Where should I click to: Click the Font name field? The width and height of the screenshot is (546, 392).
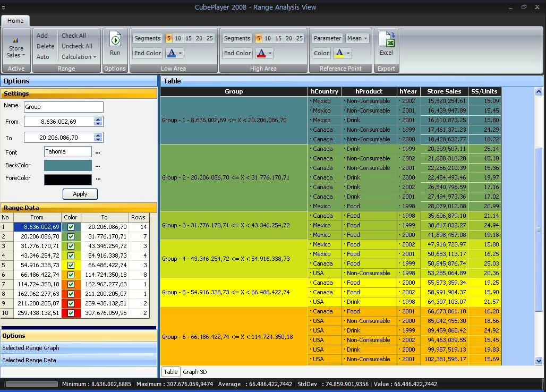click(x=68, y=152)
